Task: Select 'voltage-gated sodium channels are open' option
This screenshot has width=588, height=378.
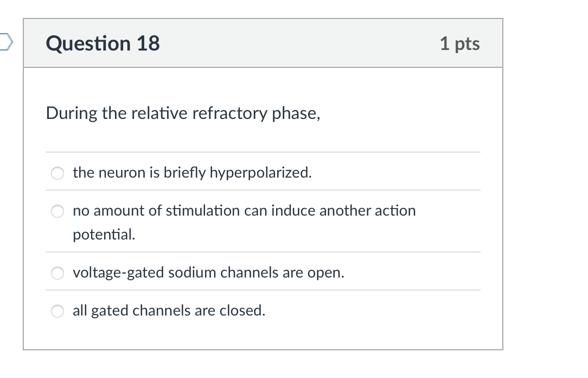Action: 57,273
